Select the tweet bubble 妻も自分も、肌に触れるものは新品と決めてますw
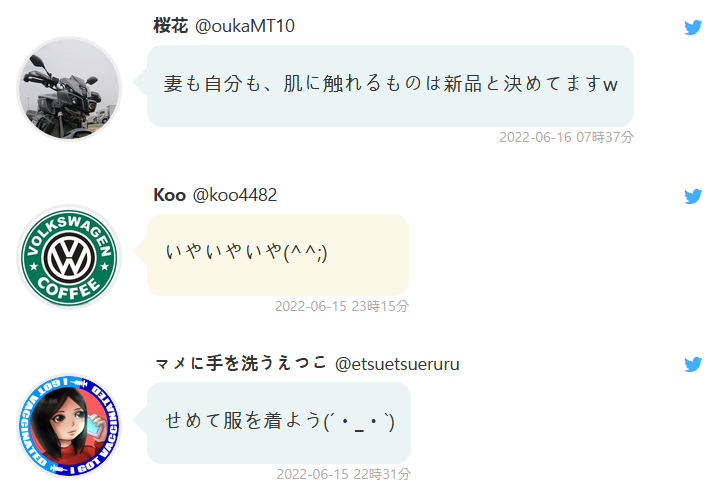The width and height of the screenshot is (715, 486). click(390, 86)
